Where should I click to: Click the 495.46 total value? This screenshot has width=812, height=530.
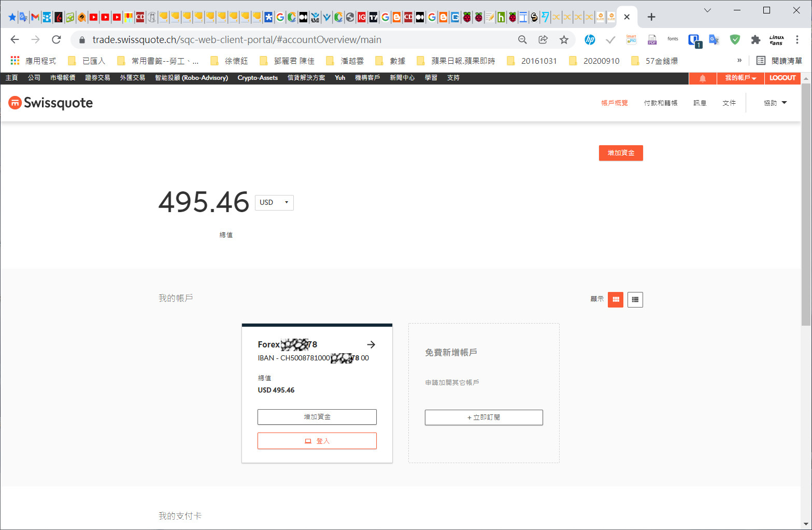point(204,202)
